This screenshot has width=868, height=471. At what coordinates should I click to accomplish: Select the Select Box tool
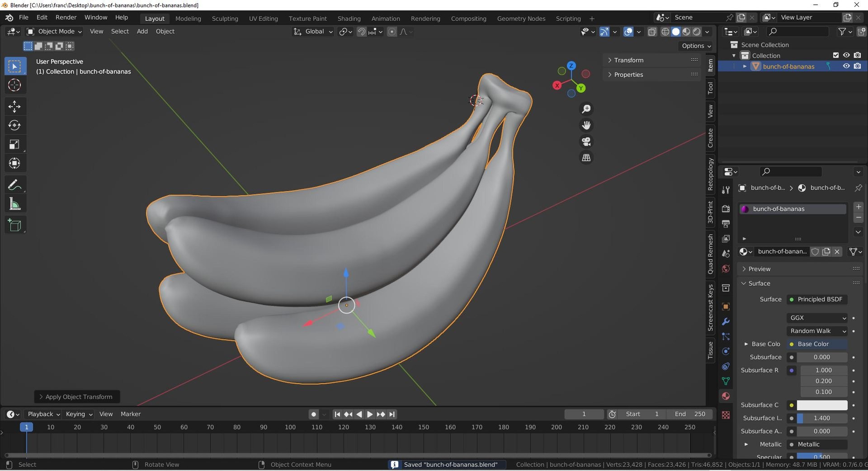click(x=15, y=66)
